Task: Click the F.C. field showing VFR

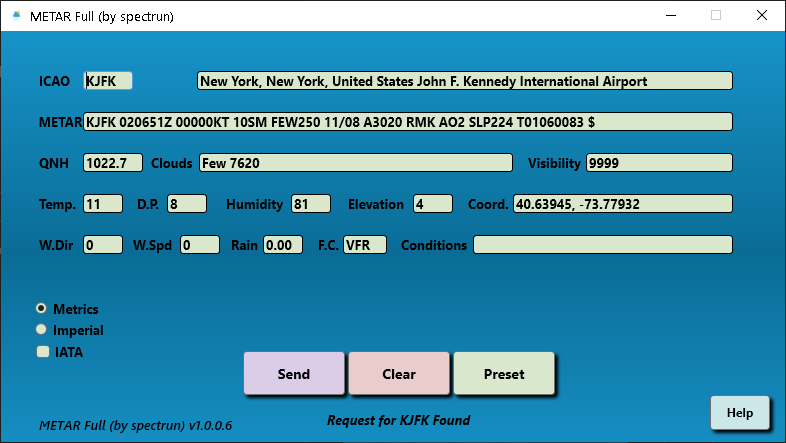Action: 365,245
